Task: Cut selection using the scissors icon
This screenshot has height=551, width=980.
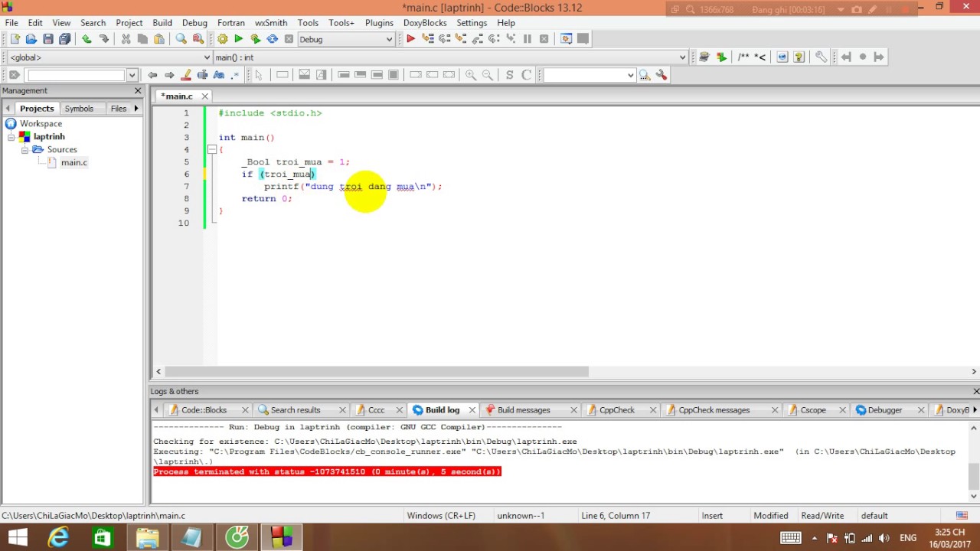Action: (126, 39)
